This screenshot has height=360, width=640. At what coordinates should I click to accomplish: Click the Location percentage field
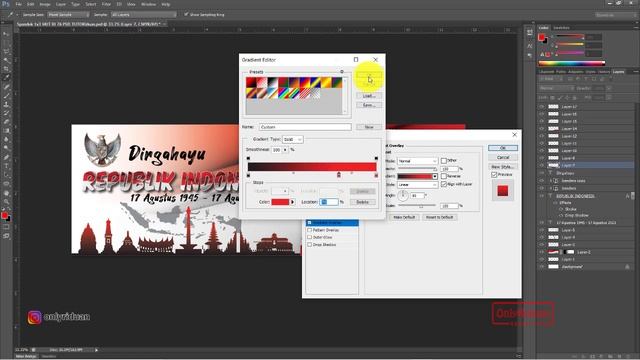pyautogui.click(x=329, y=202)
